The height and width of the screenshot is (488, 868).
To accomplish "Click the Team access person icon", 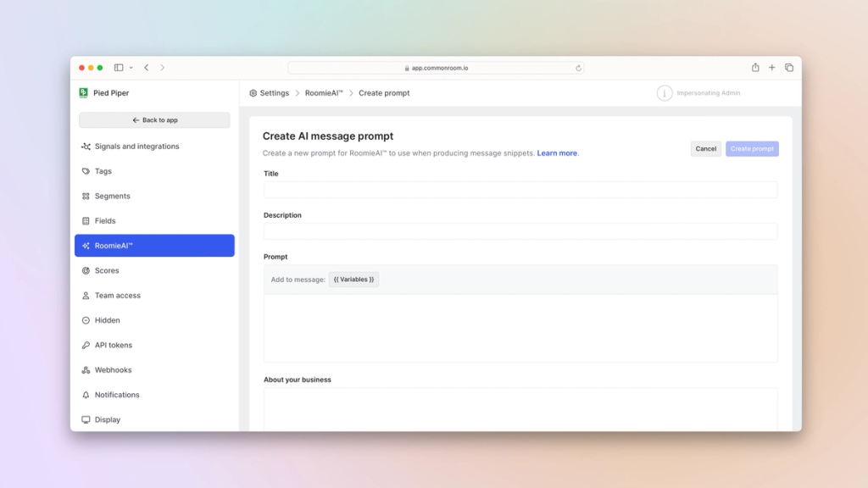I will coord(86,296).
